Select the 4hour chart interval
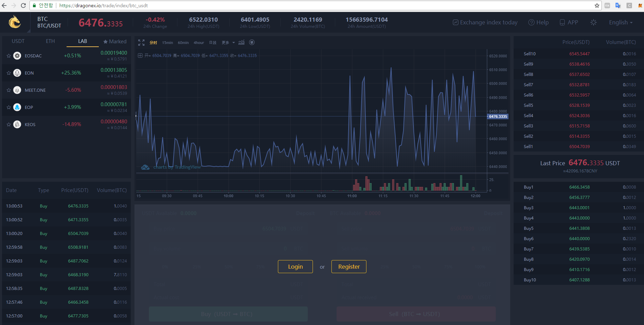The width and height of the screenshot is (644, 325). click(x=199, y=43)
